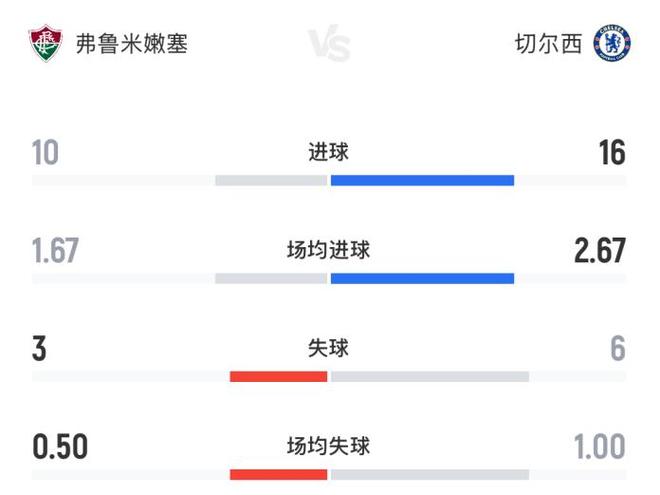Select the 场均失球 stat label
Image resolution: width=660 pixels, height=495 pixels.
tap(329, 446)
